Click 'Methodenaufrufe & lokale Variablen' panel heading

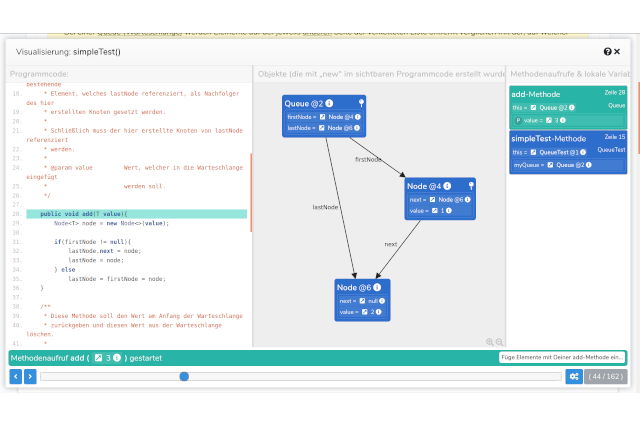click(x=569, y=74)
